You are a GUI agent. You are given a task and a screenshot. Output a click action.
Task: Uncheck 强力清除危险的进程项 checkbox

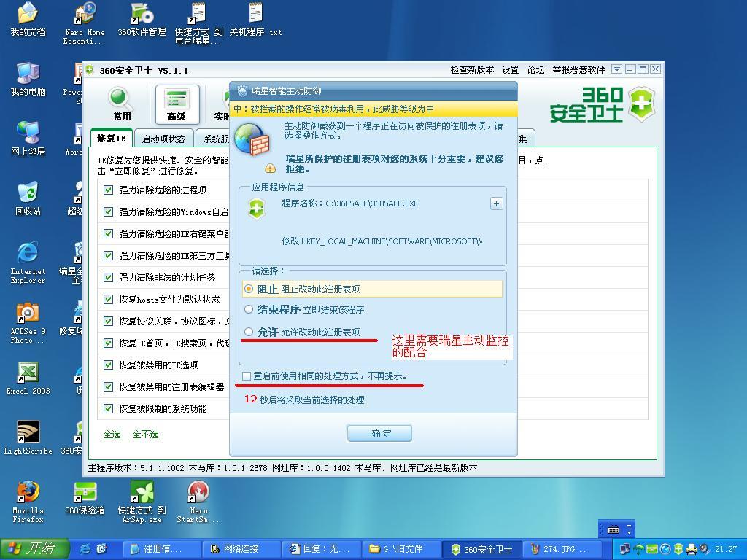(x=108, y=190)
